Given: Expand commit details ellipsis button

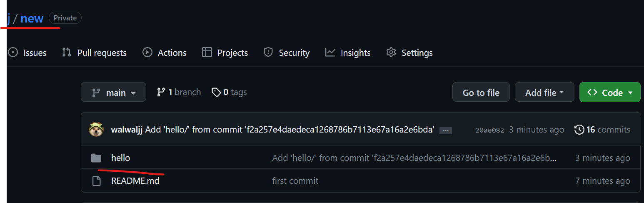Looking at the screenshot, I should (446, 131).
